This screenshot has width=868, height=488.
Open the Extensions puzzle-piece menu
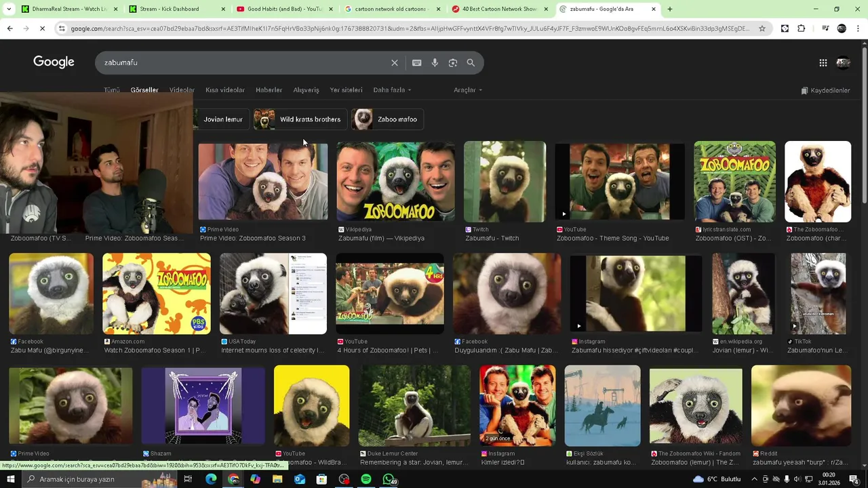(x=802, y=28)
